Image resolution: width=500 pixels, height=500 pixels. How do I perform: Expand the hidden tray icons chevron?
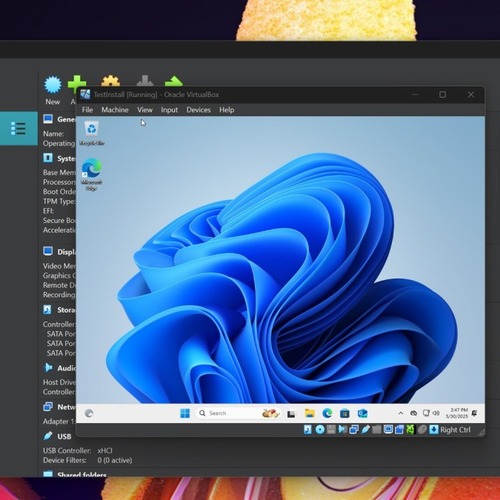401,413
